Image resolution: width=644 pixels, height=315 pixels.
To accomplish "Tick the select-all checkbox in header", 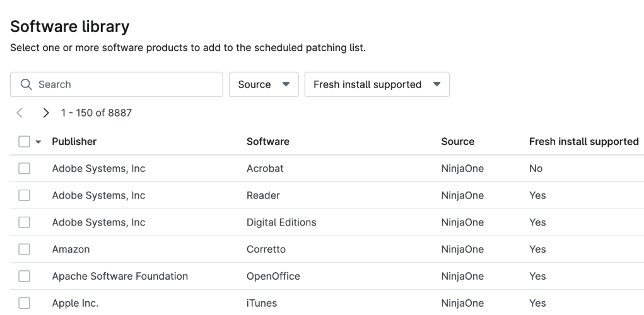I will (x=24, y=142).
